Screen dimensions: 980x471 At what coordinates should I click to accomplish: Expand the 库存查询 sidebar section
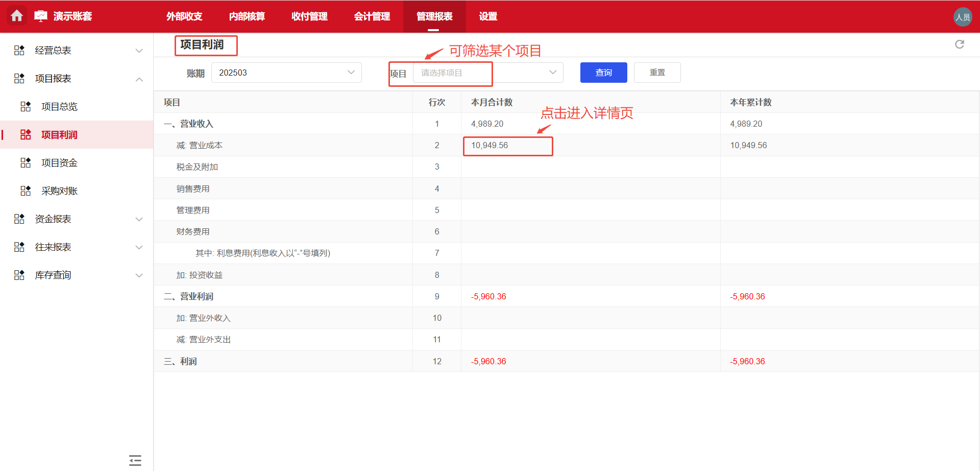[x=139, y=275]
